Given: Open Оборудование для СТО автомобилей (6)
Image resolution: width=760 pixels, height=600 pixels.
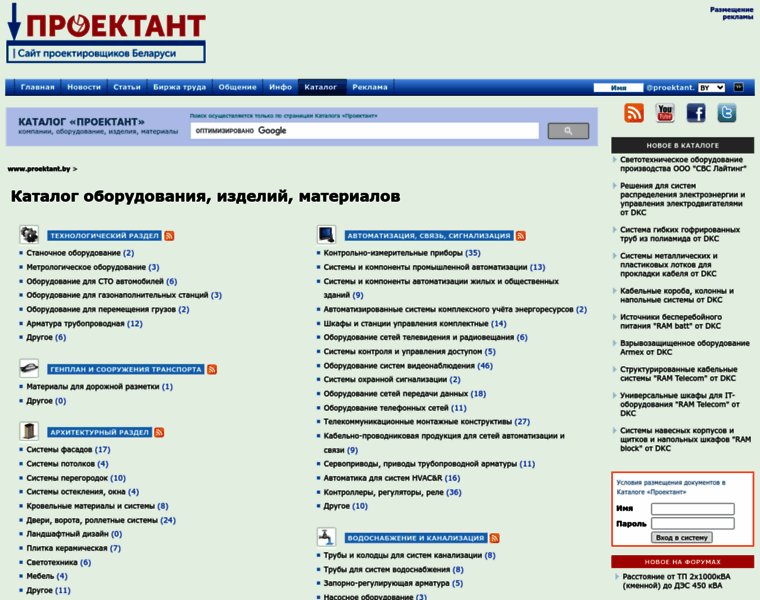Looking at the screenshot, I should click(102, 282).
